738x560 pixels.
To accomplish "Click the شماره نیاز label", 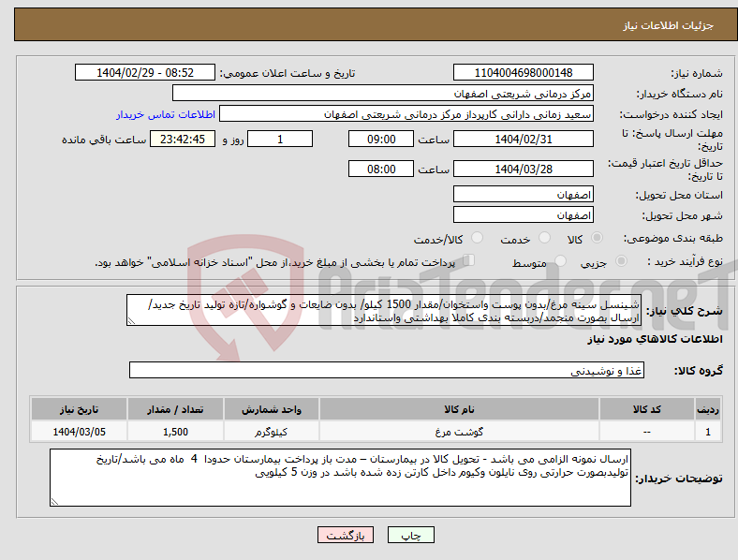I will click(x=697, y=73).
